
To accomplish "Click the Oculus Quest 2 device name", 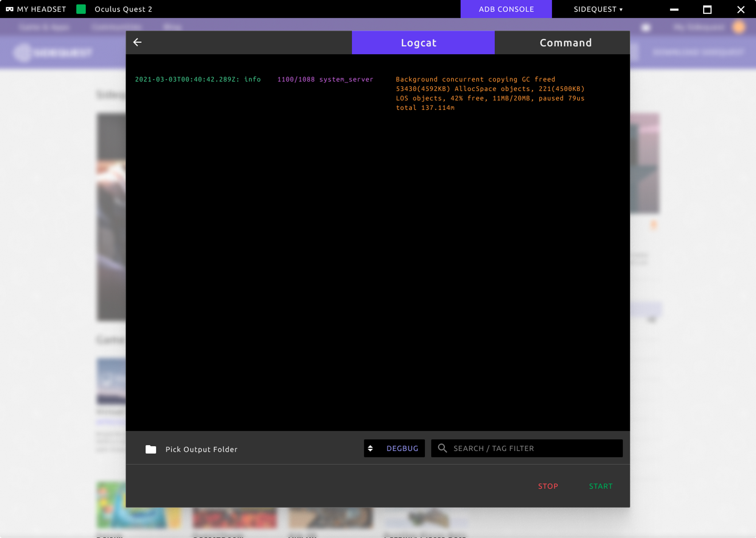I will click(x=123, y=9).
